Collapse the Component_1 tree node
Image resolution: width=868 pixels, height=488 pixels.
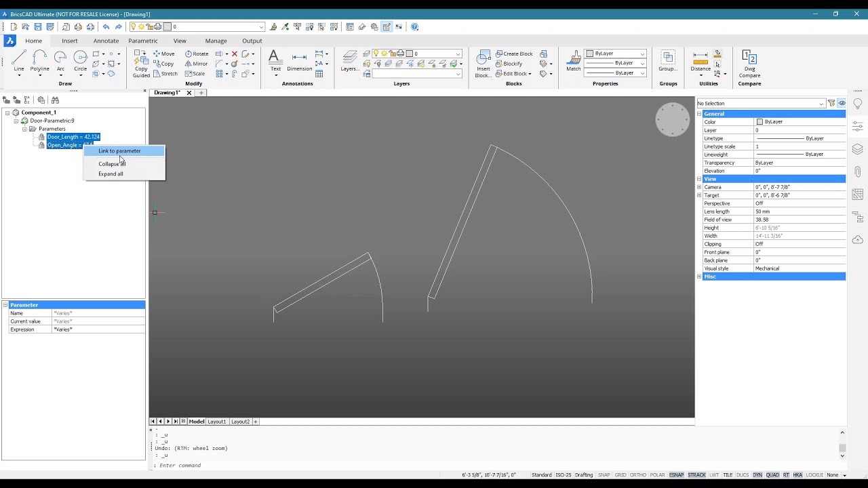(x=7, y=113)
